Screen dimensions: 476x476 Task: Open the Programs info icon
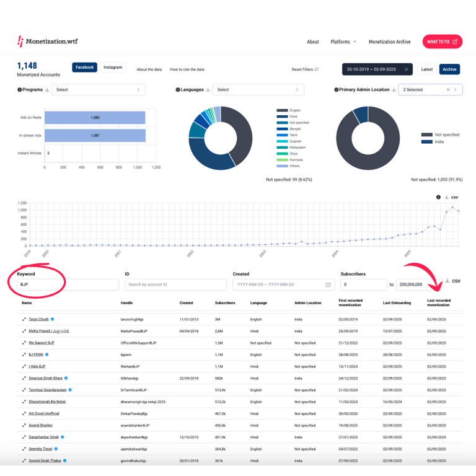pos(19,89)
